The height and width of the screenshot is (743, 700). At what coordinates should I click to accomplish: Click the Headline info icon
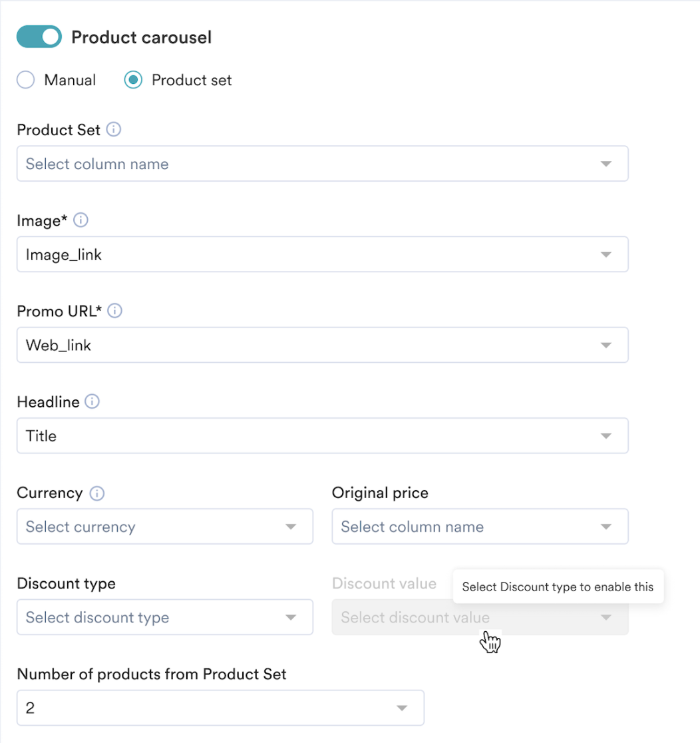[92, 401]
